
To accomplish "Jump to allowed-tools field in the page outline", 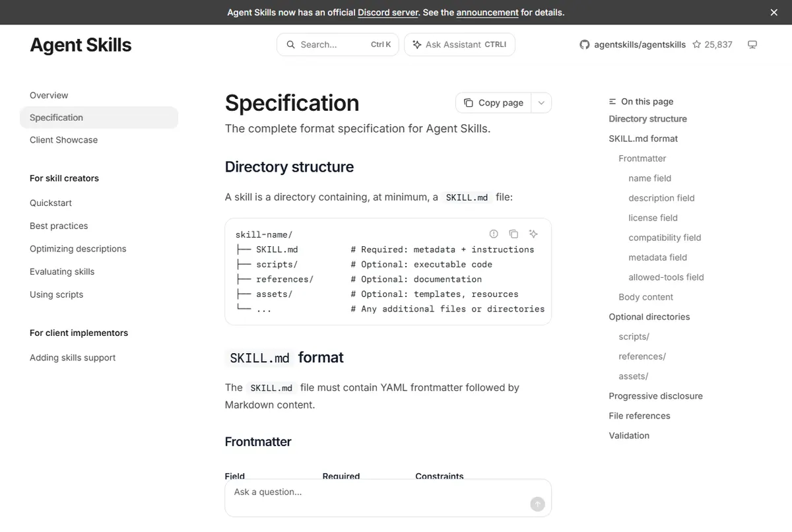I will [x=666, y=277].
